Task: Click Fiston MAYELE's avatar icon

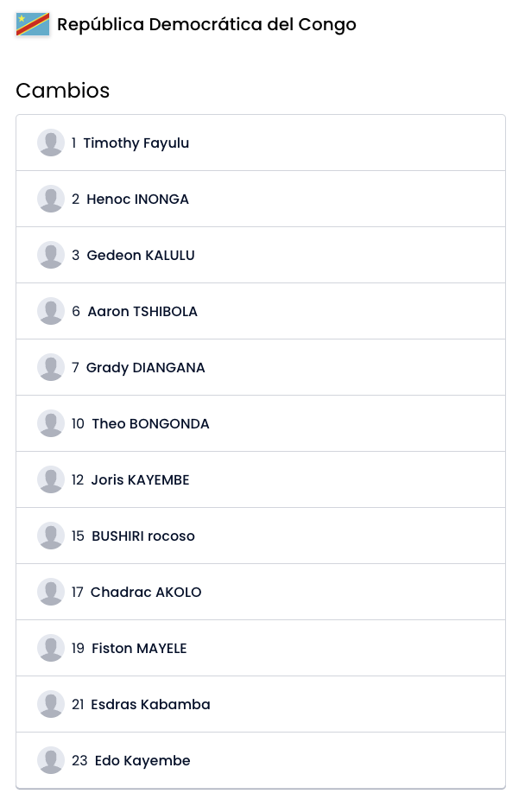Action: pyautogui.click(x=51, y=648)
